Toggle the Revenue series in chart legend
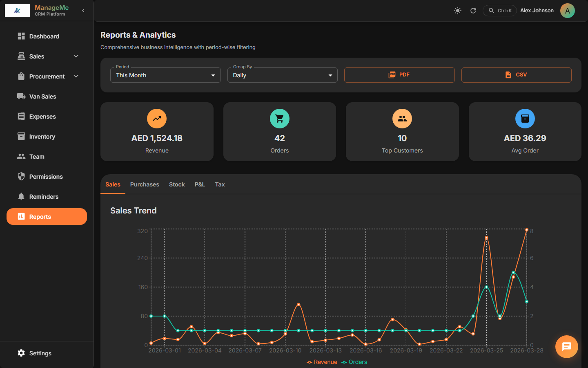Image resolution: width=588 pixels, height=368 pixels. coord(322,362)
